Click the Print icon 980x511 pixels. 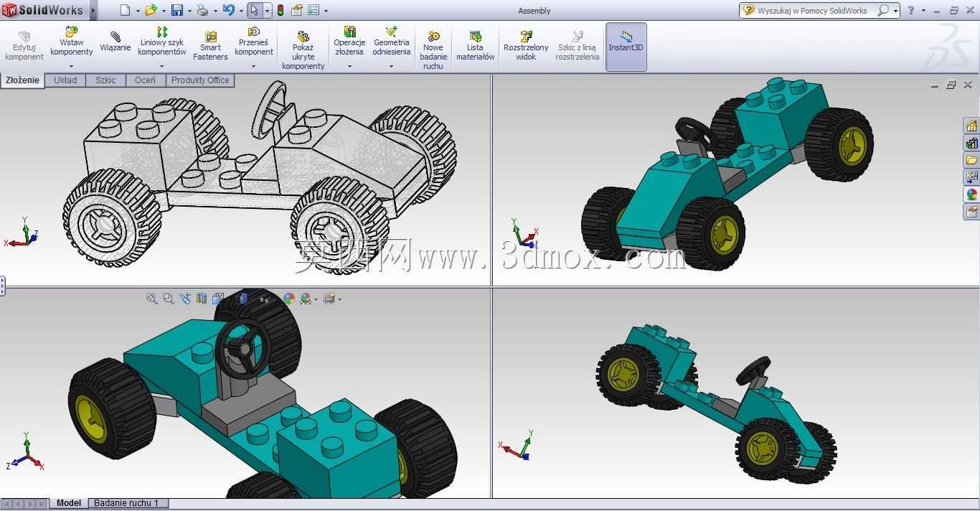click(x=202, y=10)
